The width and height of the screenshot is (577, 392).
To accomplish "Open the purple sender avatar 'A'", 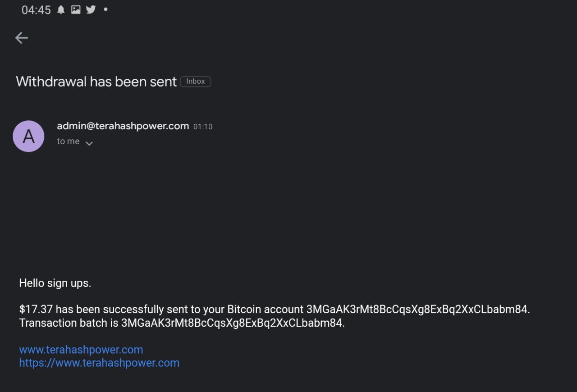I will (28, 136).
